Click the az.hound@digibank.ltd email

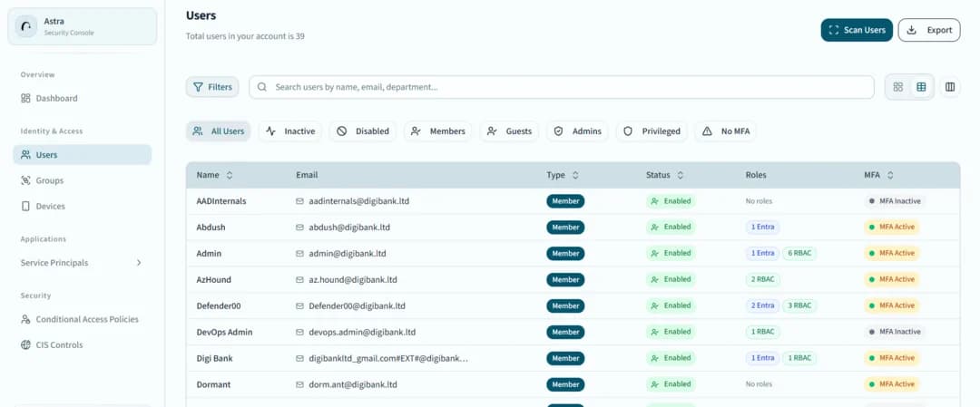point(352,280)
